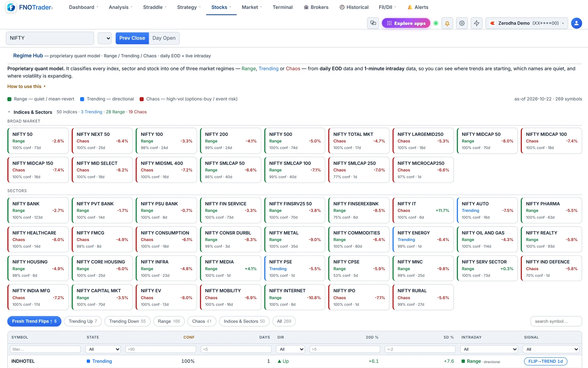This screenshot has height=368, width=588.
Task: Select the Trending Up filter chip
Action: pyautogui.click(x=83, y=321)
